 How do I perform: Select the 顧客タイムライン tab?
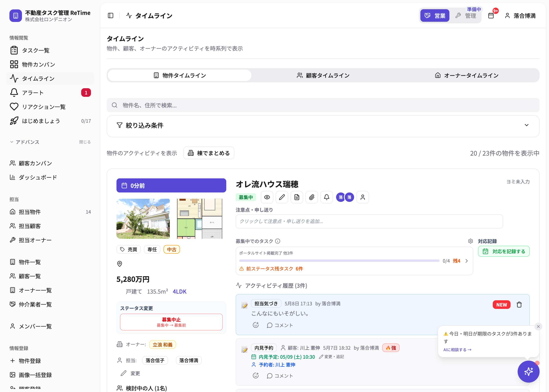pos(323,75)
